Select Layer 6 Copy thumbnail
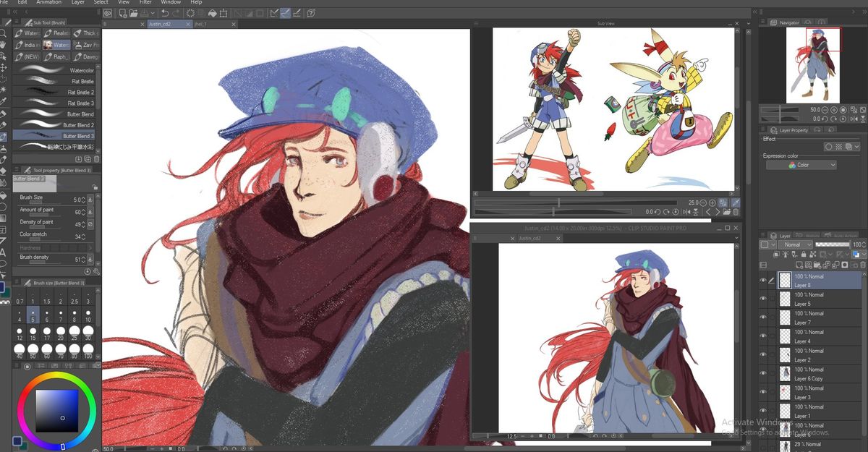The image size is (868, 452). coord(784,373)
